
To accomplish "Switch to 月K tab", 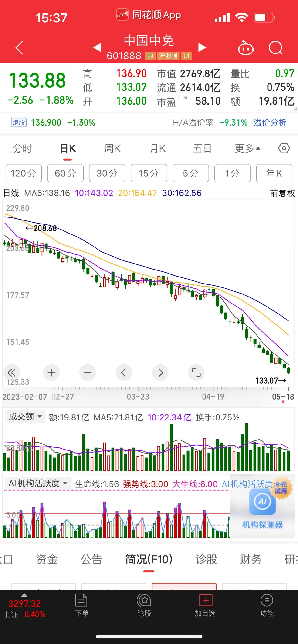I will pyautogui.click(x=158, y=149).
